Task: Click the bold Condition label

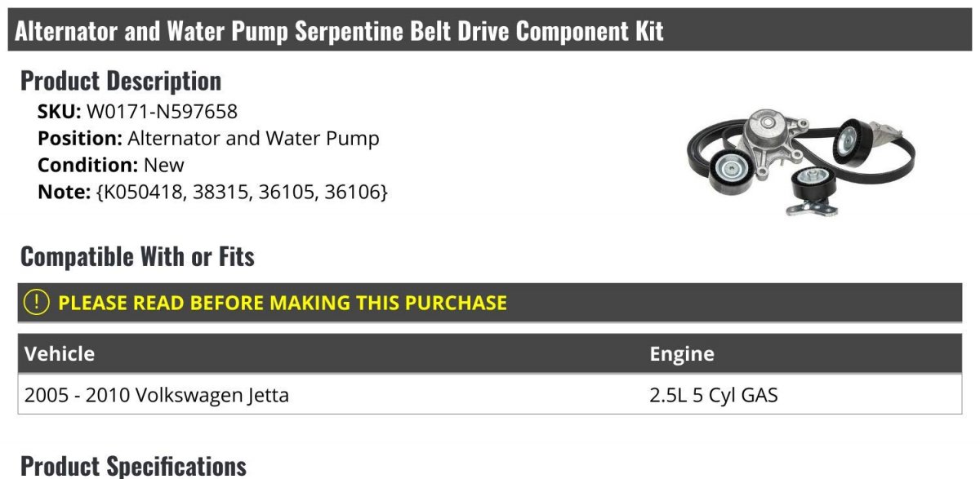Action: 87,165
